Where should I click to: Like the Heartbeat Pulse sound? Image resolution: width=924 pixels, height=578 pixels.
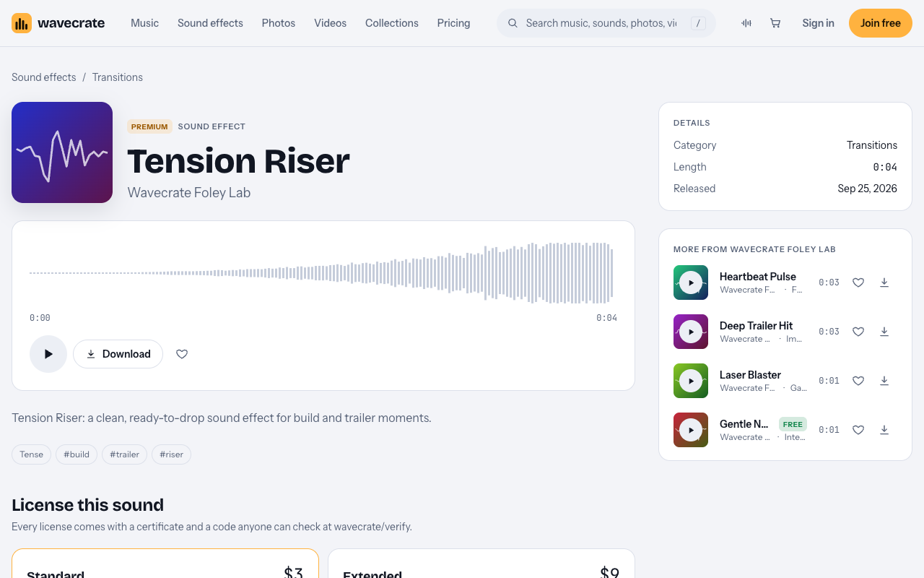click(858, 282)
